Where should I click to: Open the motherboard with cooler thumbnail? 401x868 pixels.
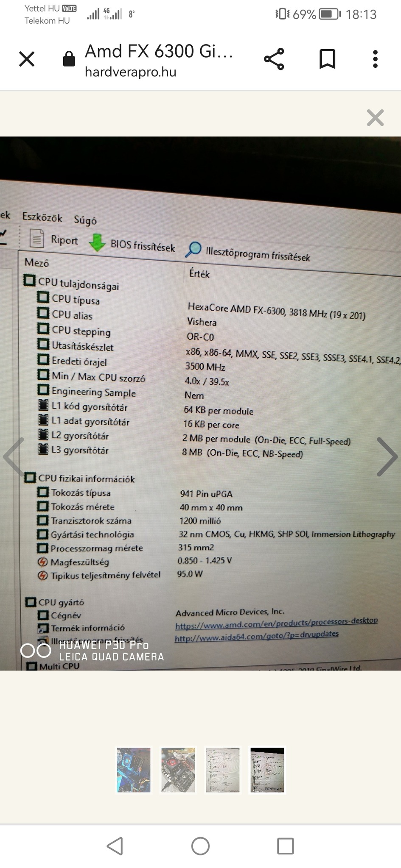click(178, 770)
